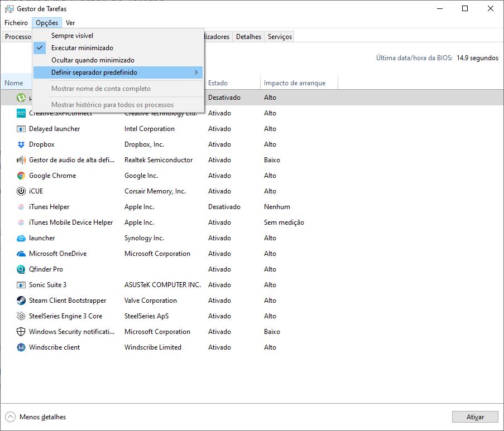Screen dimensions: 504x431
Task: Expand the submenu arrow for Definir separador predefinido
Action: pyautogui.click(x=196, y=72)
